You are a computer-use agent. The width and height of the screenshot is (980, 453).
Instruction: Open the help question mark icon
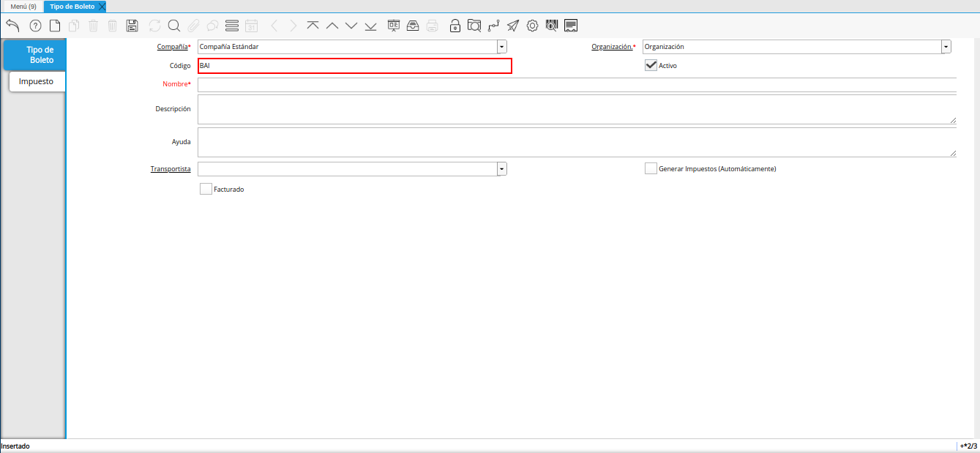(35, 26)
